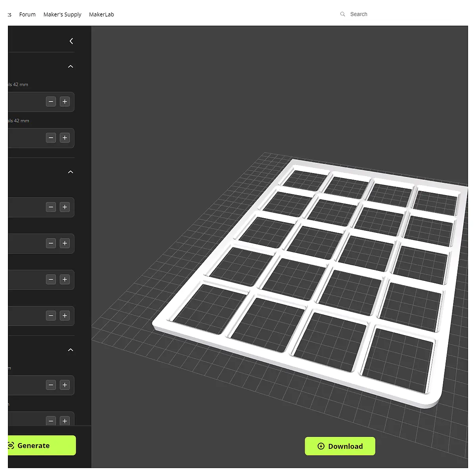Screen dimensions: 476x476
Task: Collapse the side panel with the left chevron
Action: [x=71, y=41]
